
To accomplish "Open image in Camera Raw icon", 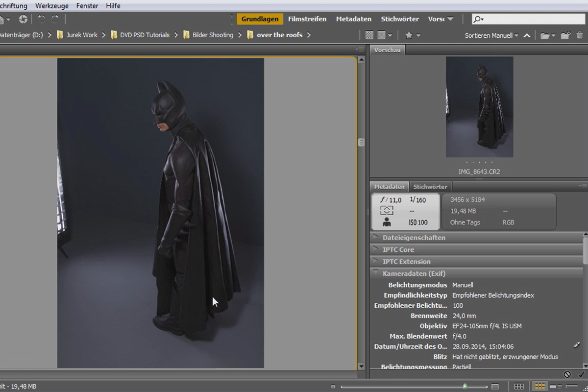I will pyautogui.click(x=23, y=19).
